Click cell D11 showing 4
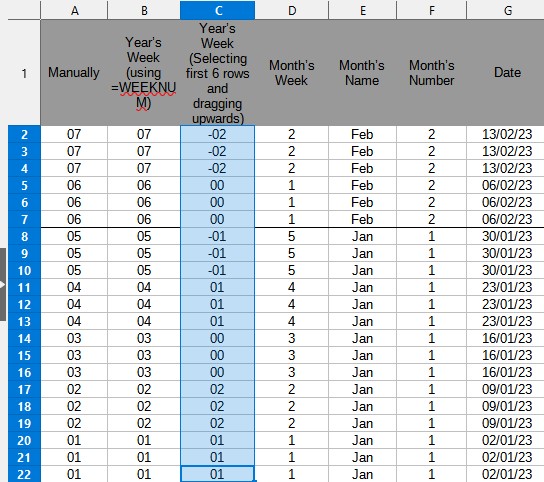 click(291, 287)
